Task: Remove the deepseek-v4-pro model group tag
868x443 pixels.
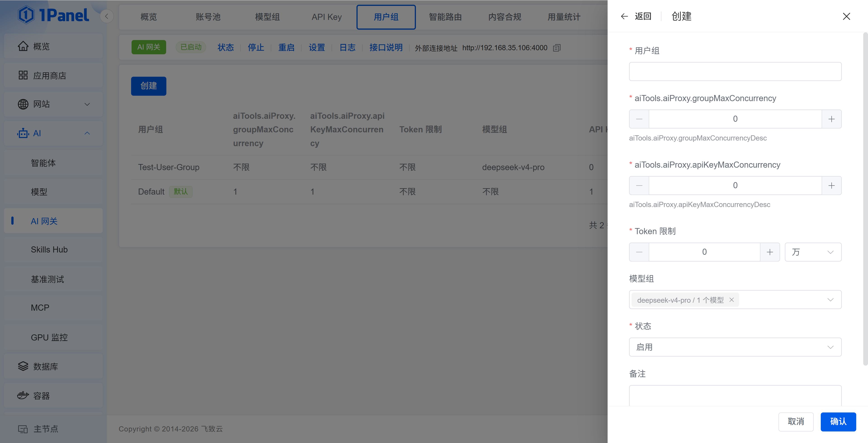Action: click(731, 300)
